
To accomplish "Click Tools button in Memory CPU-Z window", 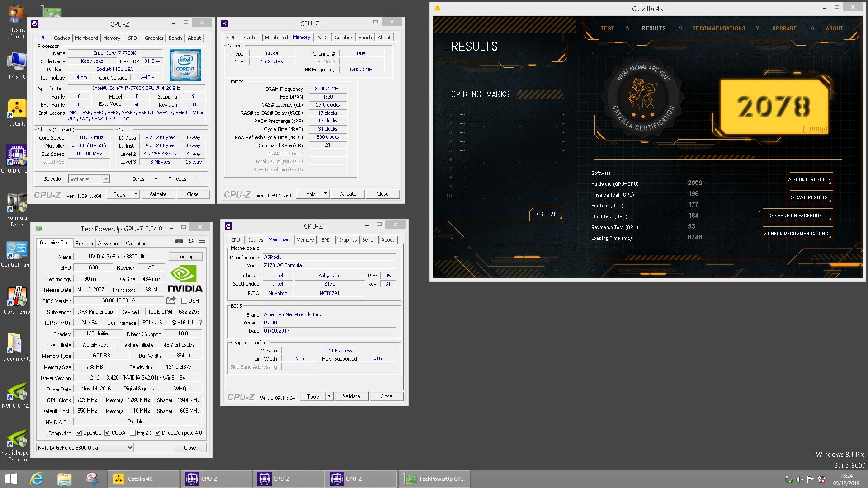I will pos(309,194).
